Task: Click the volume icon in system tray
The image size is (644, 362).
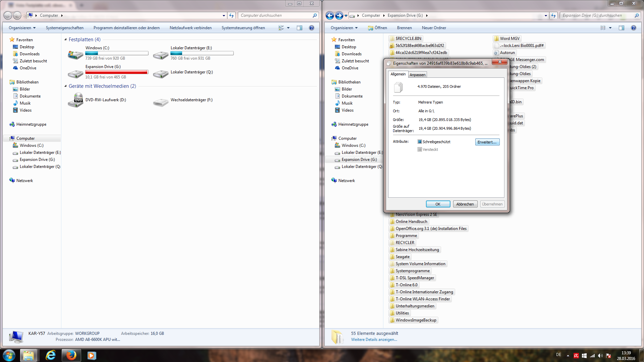Action: point(600,356)
